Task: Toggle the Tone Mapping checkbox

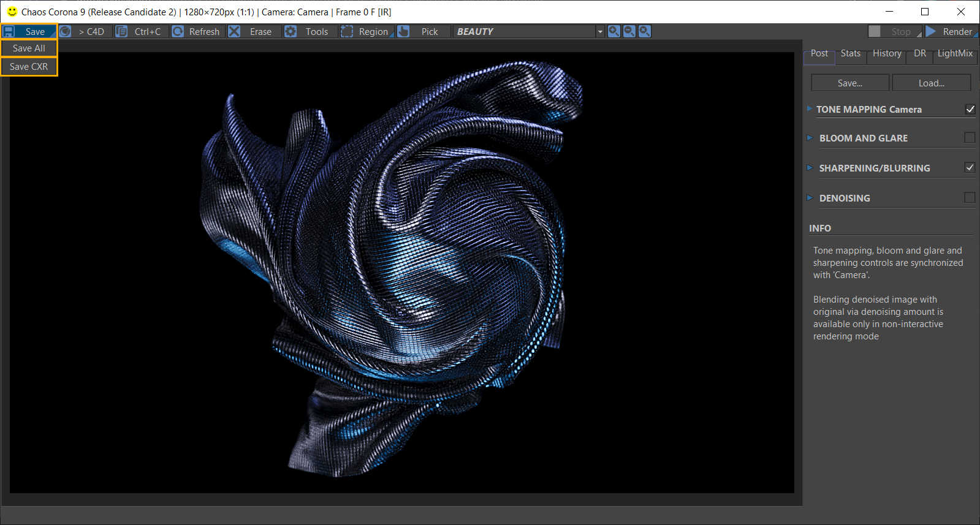Action: 970,109
